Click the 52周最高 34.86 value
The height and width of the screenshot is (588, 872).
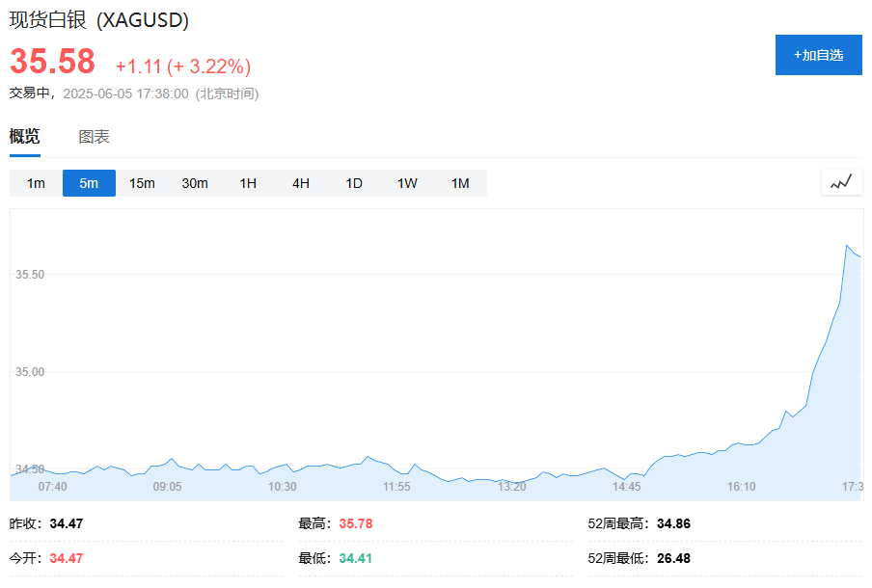click(x=673, y=523)
